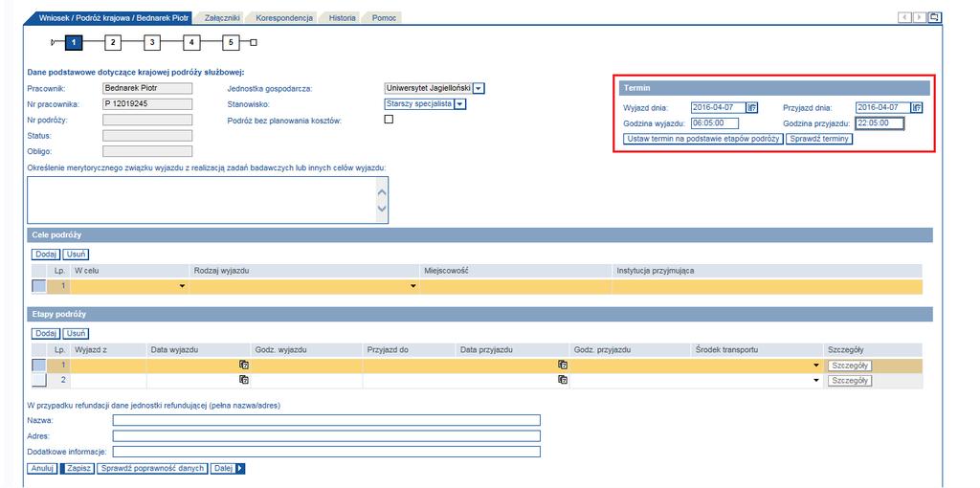Open Rodzaj wyjazdu dropdown in row 1
980x488 pixels.
412,286
